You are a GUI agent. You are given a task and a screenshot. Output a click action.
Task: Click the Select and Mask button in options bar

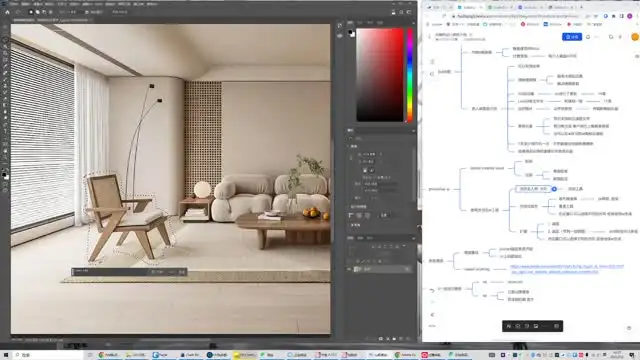tap(120, 12)
